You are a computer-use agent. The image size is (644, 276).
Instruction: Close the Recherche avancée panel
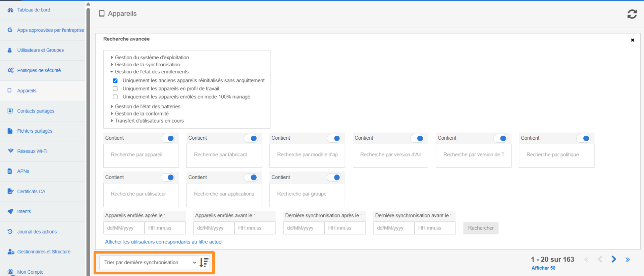[x=632, y=40]
